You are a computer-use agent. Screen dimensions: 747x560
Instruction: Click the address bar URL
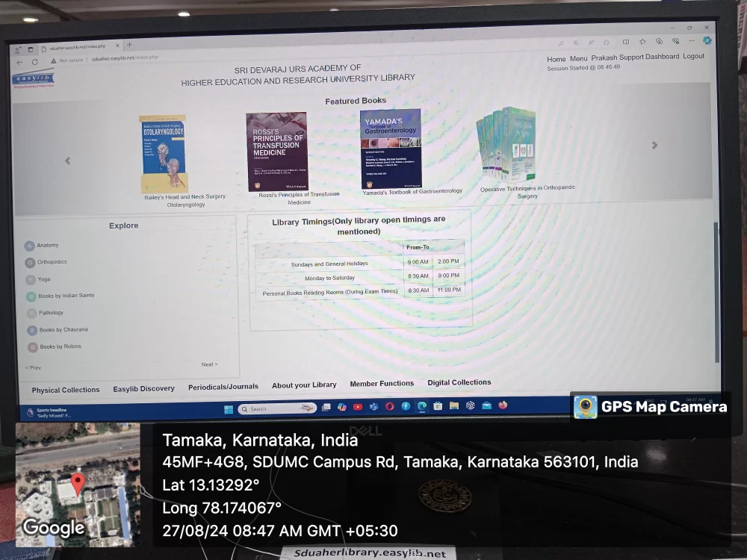coord(125,57)
